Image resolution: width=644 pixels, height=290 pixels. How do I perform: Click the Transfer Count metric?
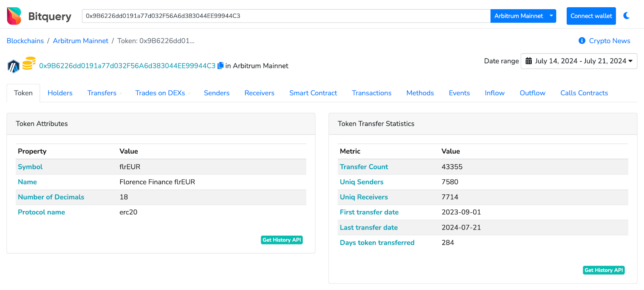(364, 167)
